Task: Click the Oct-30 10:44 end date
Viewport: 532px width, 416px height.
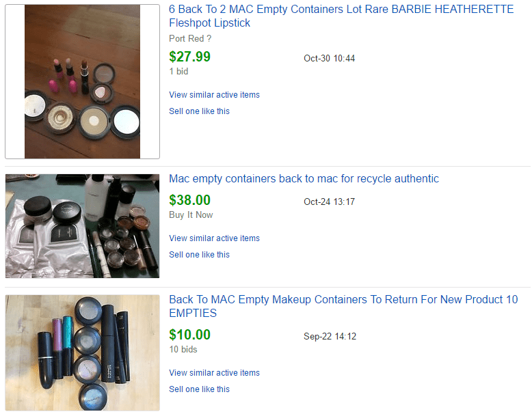Action: (x=329, y=58)
